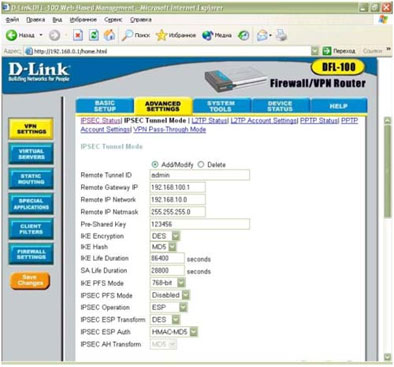Viewport: 394px width, 367px height.
Task: Click the page vertical scrollbar
Action: pyautogui.click(x=387, y=239)
